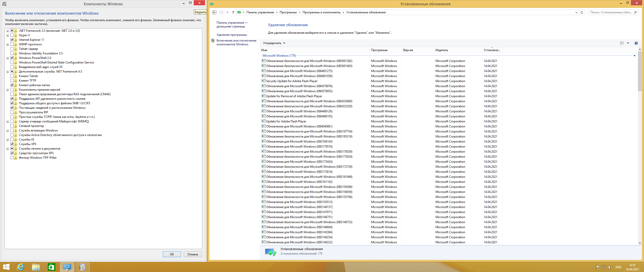Show hidden tray icons
The width and height of the screenshot is (644, 272).
click(592, 267)
